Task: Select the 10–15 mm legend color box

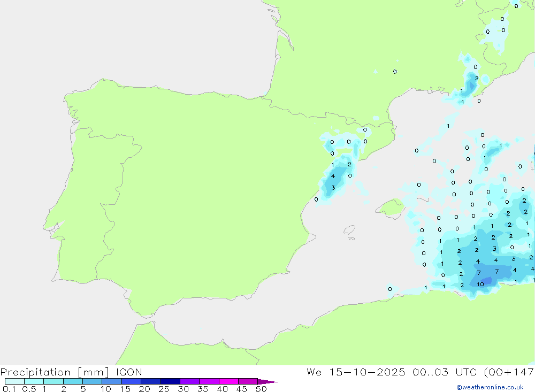Action: point(112,381)
